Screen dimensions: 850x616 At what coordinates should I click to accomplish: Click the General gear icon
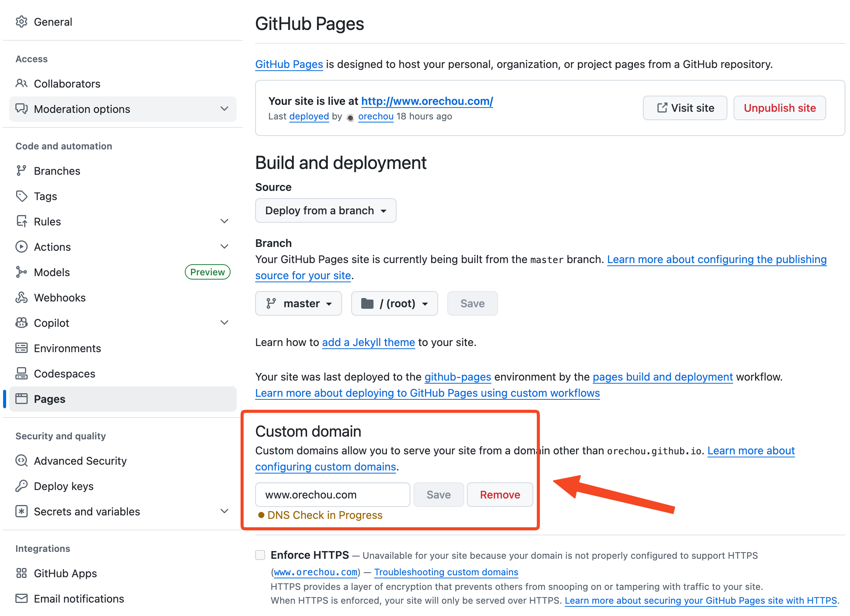point(22,22)
